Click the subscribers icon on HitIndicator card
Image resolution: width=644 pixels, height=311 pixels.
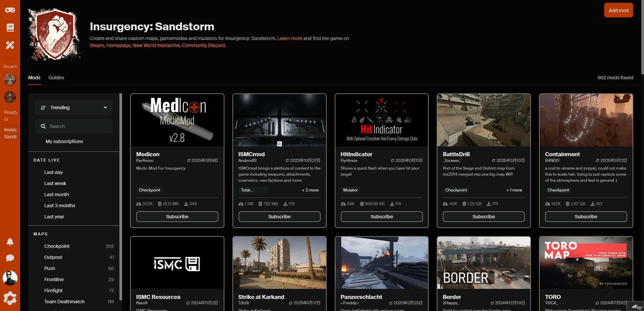pyautogui.click(x=392, y=204)
